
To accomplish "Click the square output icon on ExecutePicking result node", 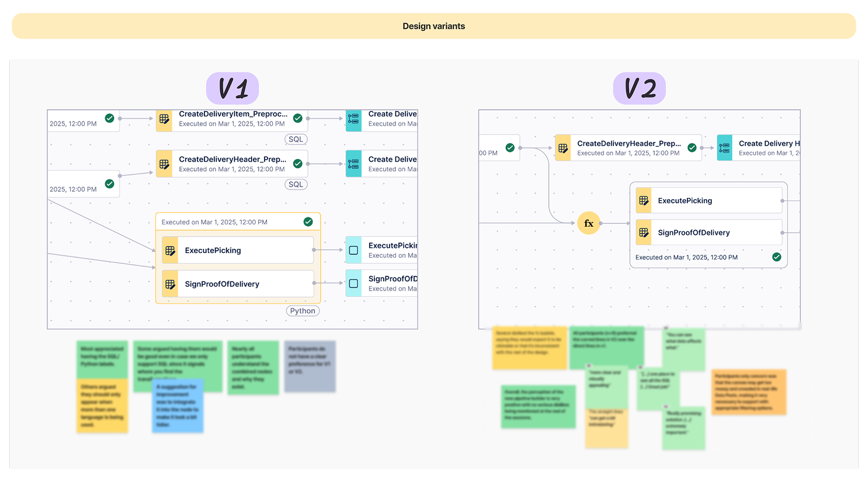I will [x=353, y=250].
